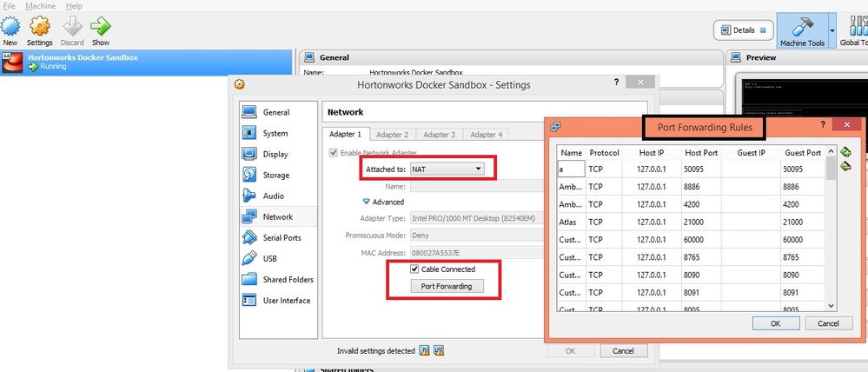868x372 pixels.
Task: Open the Machine menu
Action: tap(41, 6)
